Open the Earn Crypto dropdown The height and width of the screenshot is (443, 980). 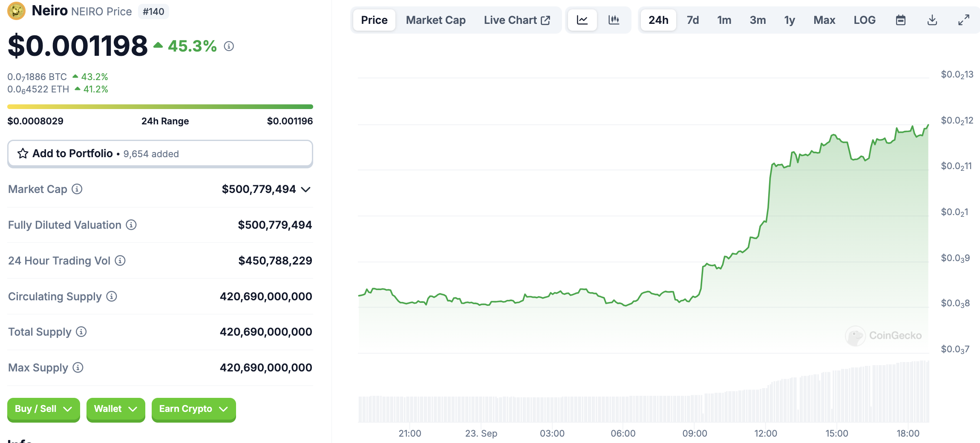193,409
